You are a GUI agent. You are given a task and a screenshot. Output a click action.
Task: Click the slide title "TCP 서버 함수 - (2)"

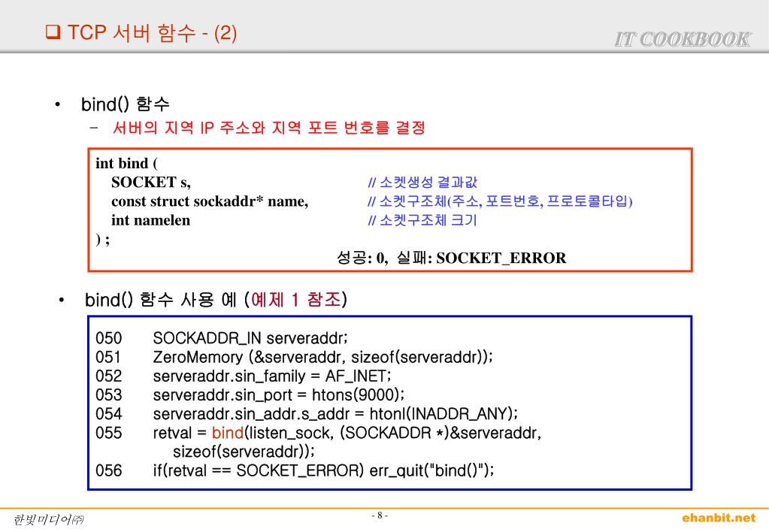pyautogui.click(x=152, y=33)
